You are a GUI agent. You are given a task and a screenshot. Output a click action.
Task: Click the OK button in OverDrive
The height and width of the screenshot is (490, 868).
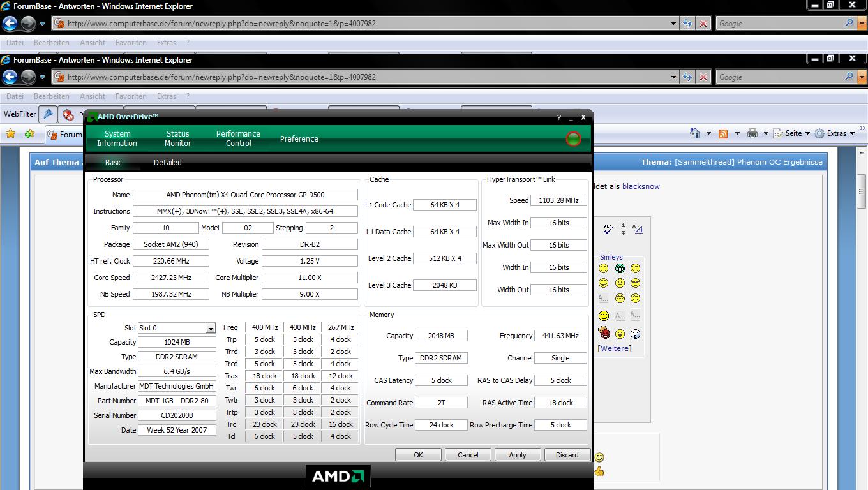pos(418,455)
